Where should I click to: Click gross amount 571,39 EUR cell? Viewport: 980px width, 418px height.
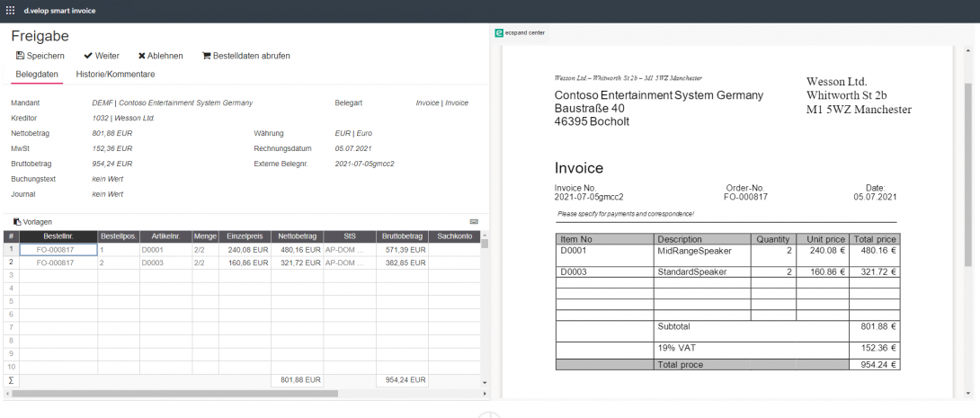click(402, 250)
